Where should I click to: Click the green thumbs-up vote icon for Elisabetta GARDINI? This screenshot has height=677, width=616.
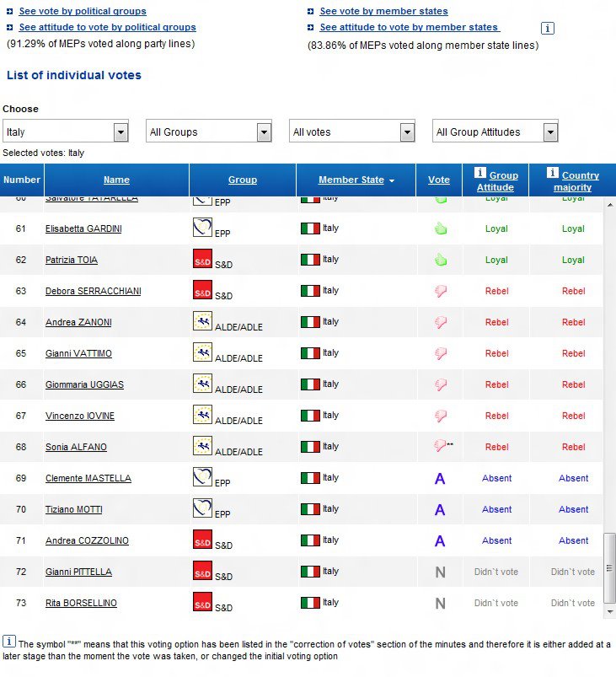(440, 228)
